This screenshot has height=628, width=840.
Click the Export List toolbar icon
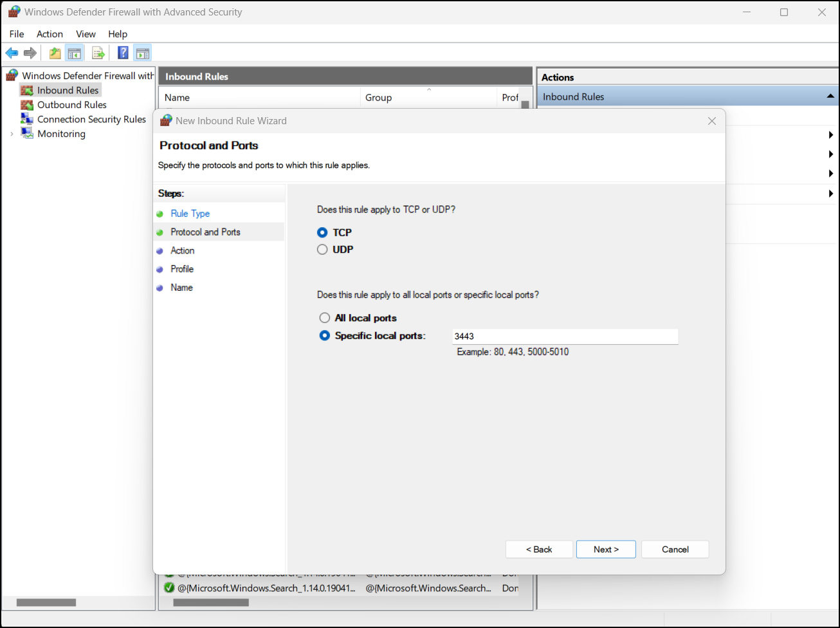tap(98, 53)
